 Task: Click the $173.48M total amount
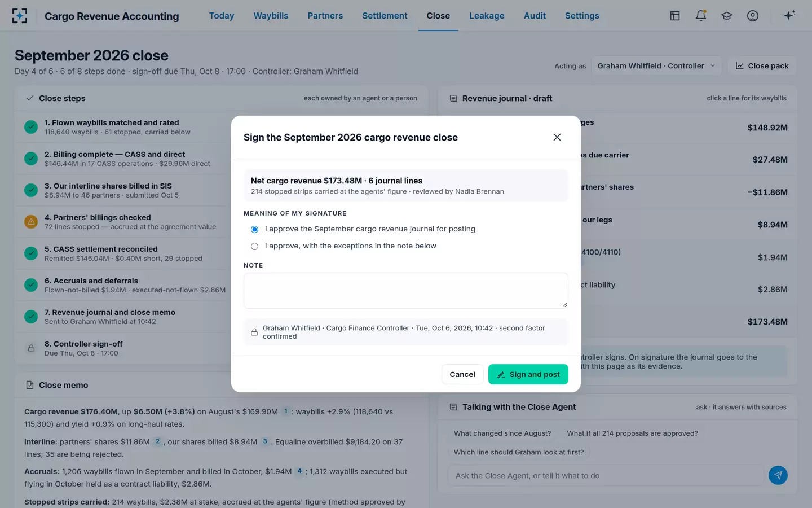point(767,322)
